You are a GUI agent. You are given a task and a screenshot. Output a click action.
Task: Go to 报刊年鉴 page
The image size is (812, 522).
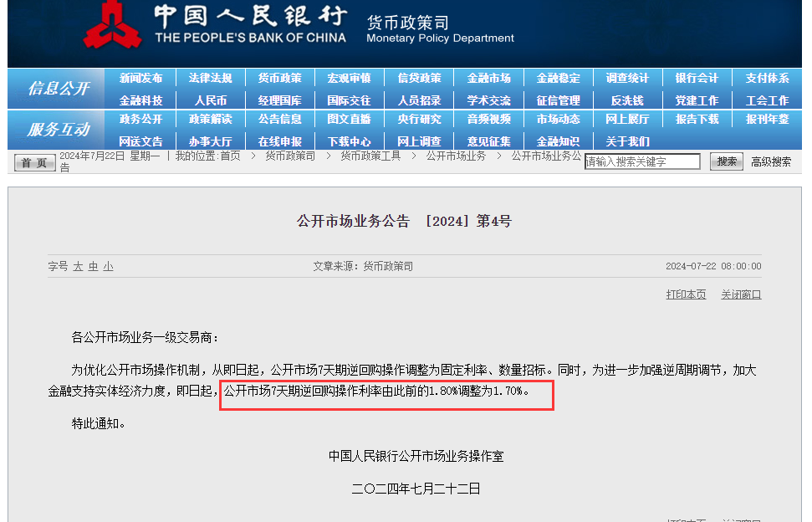(768, 119)
